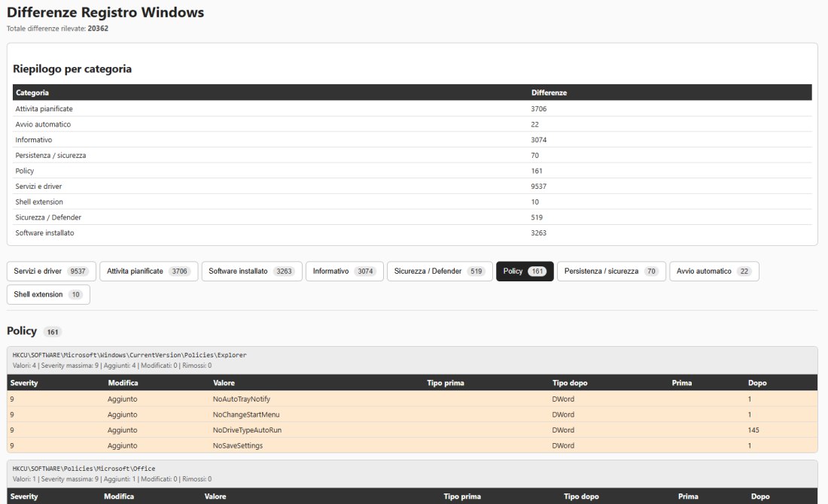Screen dimensions: 828x504
Task: Click Shell extension in summary table
Action: tap(39, 202)
